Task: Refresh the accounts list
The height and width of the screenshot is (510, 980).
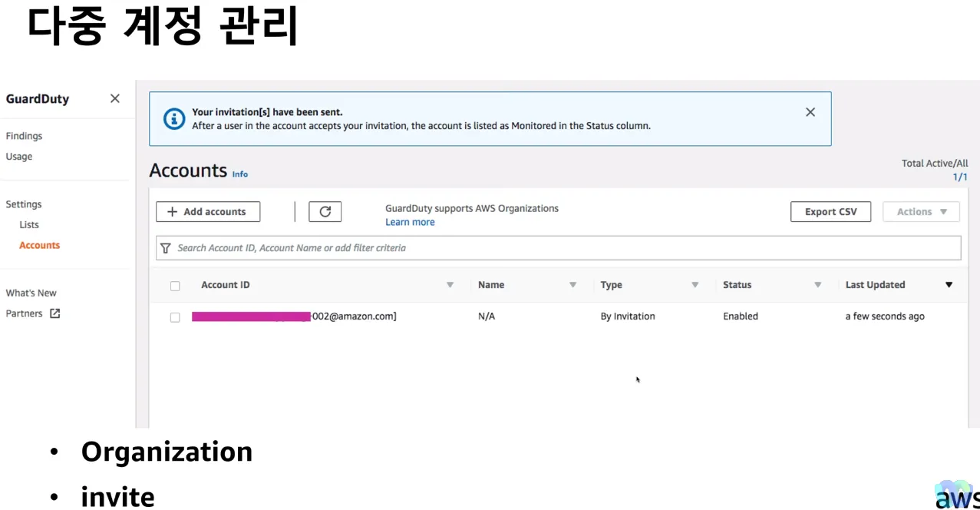Action: tap(325, 212)
